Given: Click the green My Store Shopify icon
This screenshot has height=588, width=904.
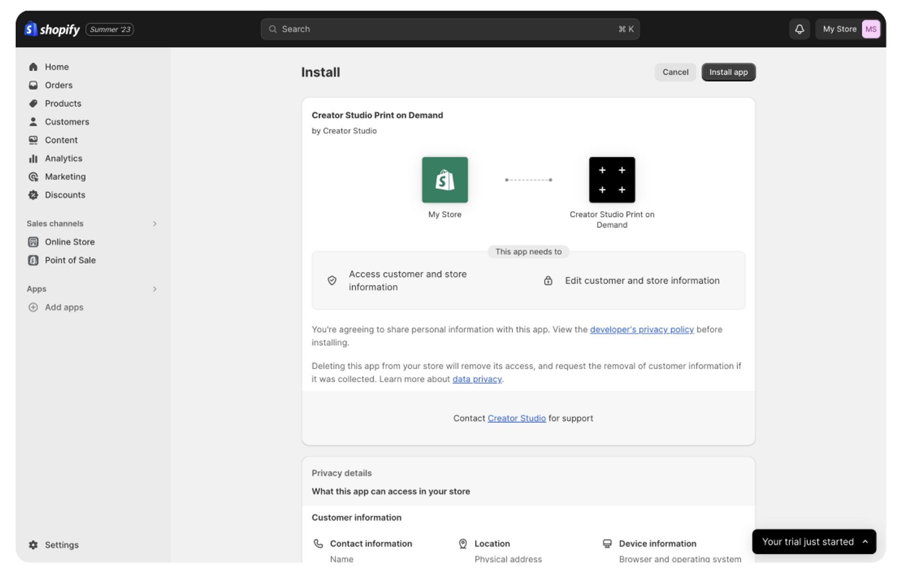Looking at the screenshot, I should pyautogui.click(x=444, y=180).
